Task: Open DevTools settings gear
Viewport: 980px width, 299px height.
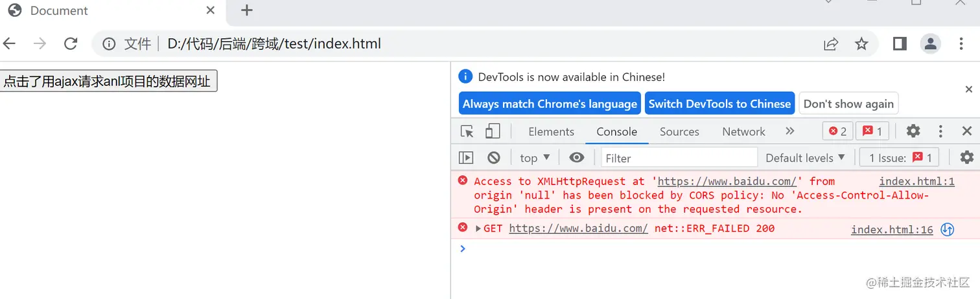Action: click(x=913, y=131)
